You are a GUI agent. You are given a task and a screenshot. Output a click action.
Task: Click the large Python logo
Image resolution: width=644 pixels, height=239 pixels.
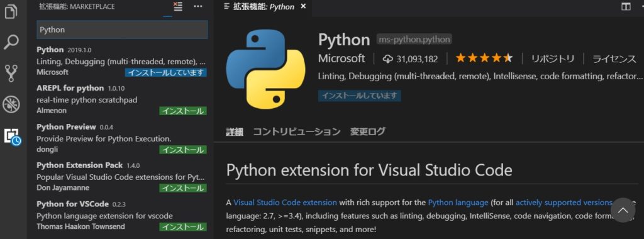[x=265, y=69]
